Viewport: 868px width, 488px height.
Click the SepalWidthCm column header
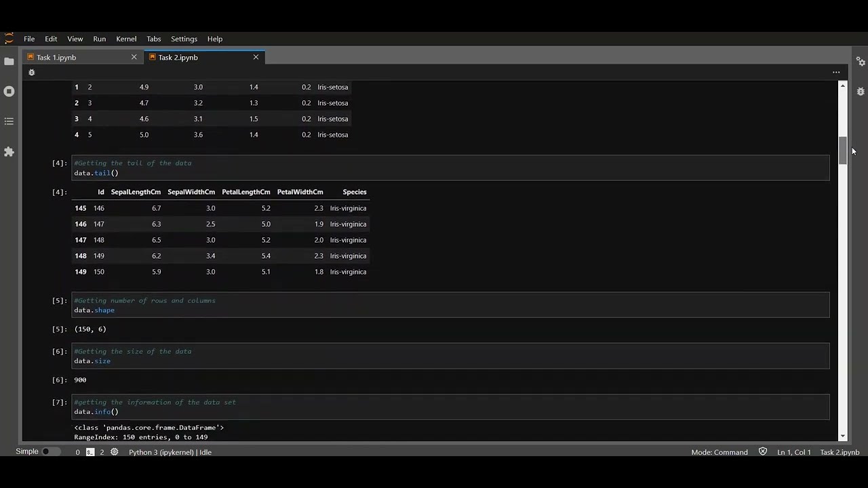[x=191, y=192]
